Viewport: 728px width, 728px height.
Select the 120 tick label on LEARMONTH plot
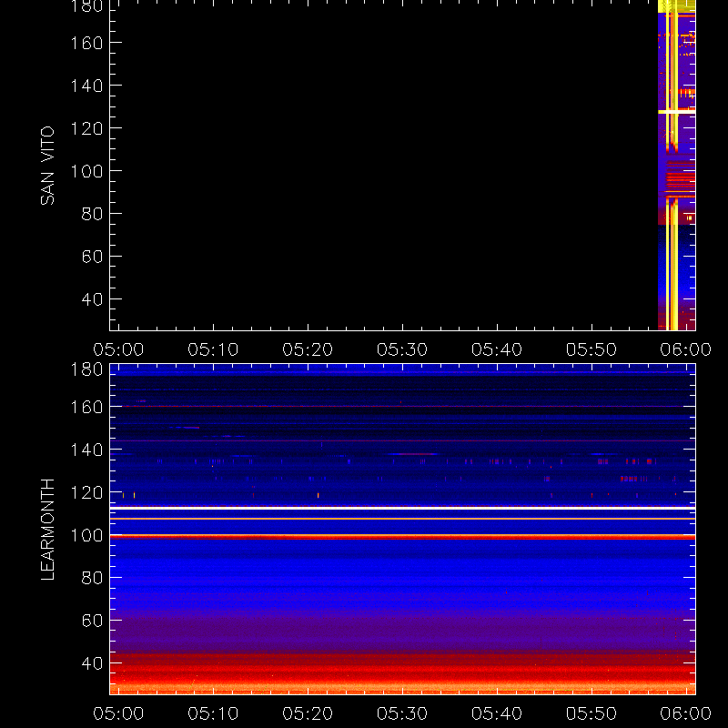click(x=86, y=492)
